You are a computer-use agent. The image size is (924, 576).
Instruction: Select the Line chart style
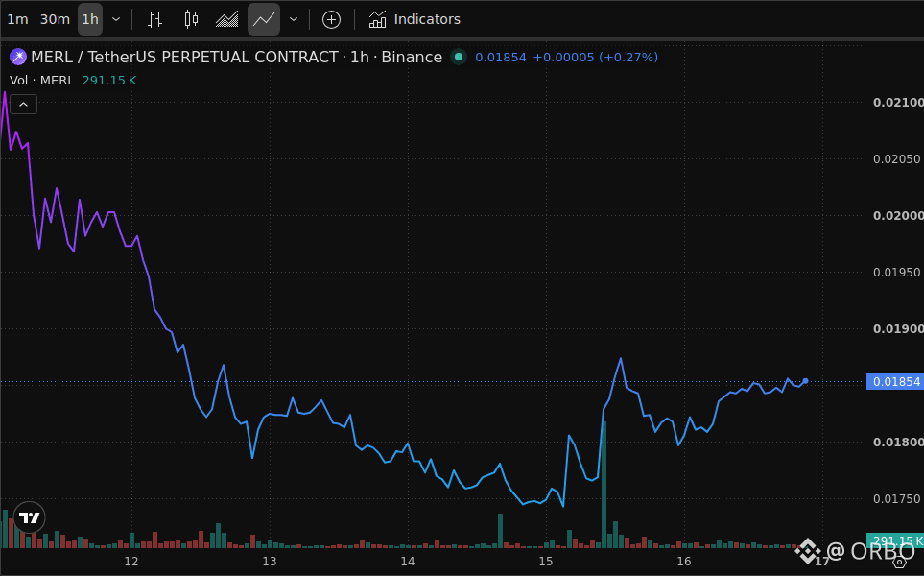point(264,19)
